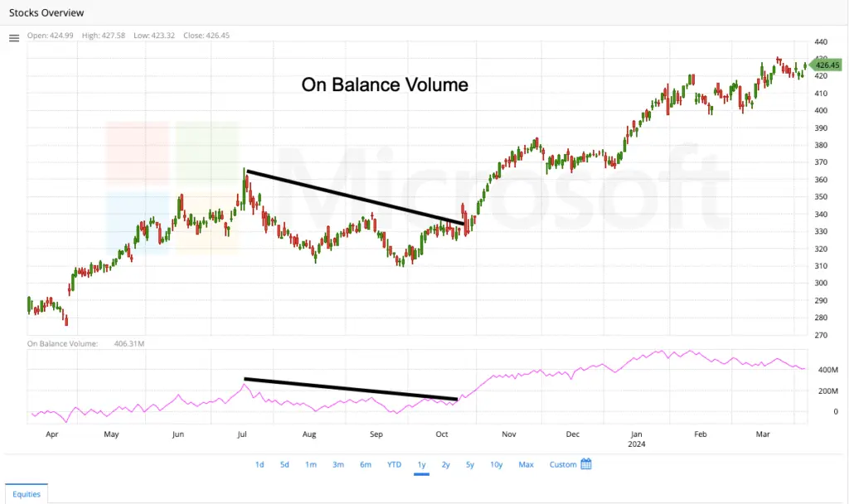Switch chart to 1m range
Screen dimensions: 849x504
coord(311,464)
